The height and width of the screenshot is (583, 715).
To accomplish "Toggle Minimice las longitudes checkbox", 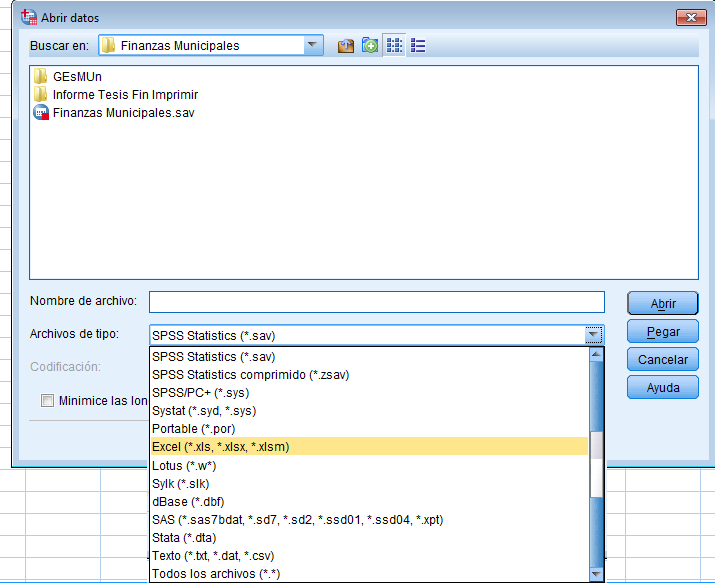I will click(47, 401).
